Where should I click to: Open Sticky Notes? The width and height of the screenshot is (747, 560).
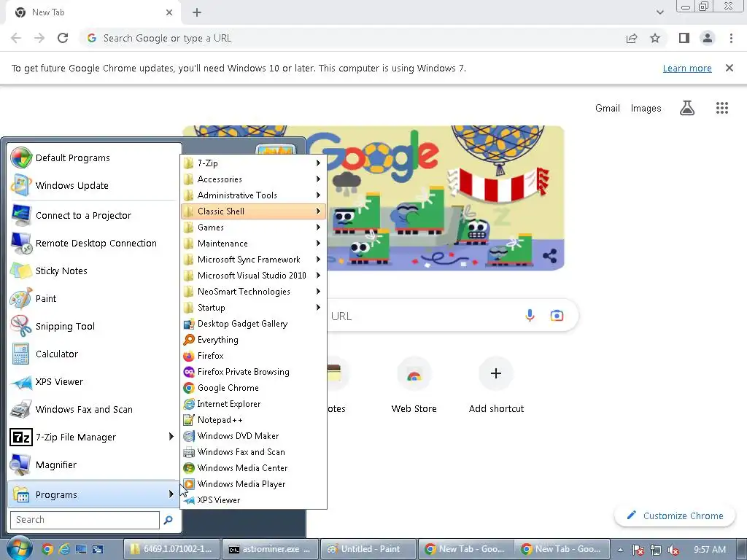pyautogui.click(x=94, y=271)
